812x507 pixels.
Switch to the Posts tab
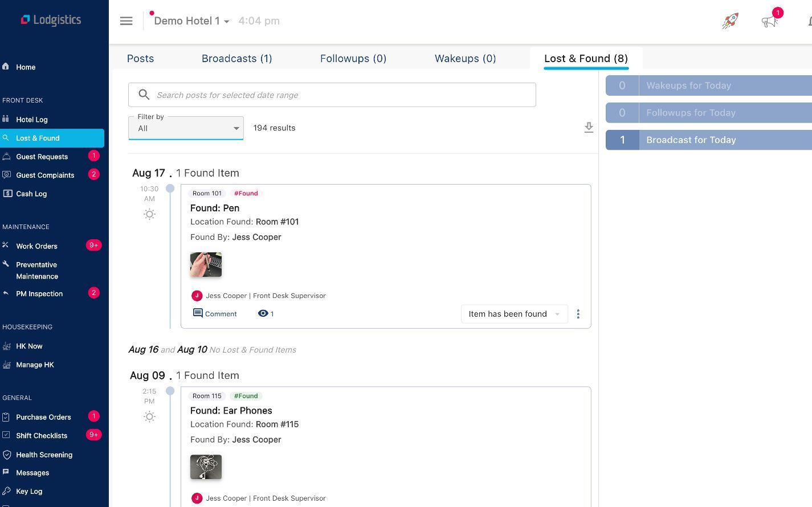coord(140,59)
